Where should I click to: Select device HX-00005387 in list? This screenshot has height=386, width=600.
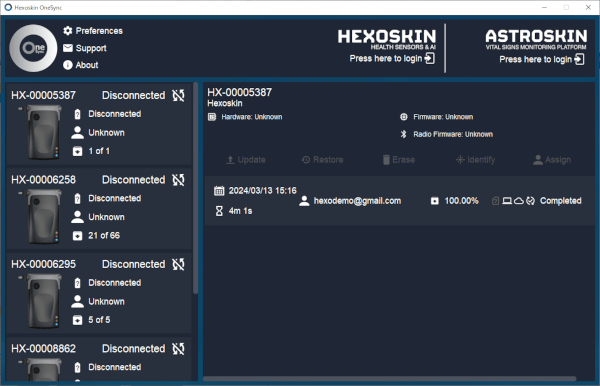(x=99, y=124)
